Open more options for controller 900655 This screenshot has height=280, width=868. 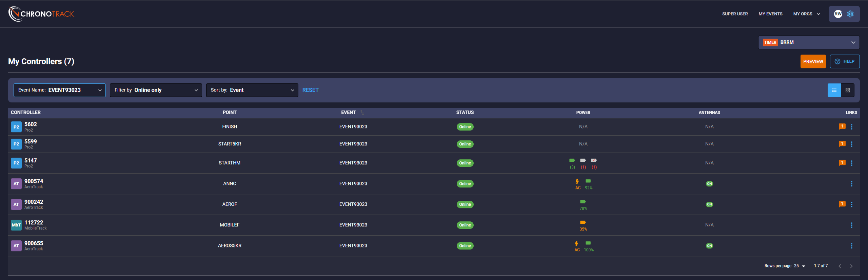coord(851,246)
